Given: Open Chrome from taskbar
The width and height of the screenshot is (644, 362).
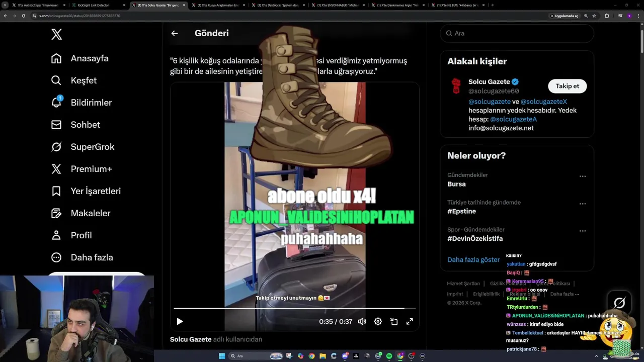Looking at the screenshot, I should pyautogui.click(x=311, y=356).
